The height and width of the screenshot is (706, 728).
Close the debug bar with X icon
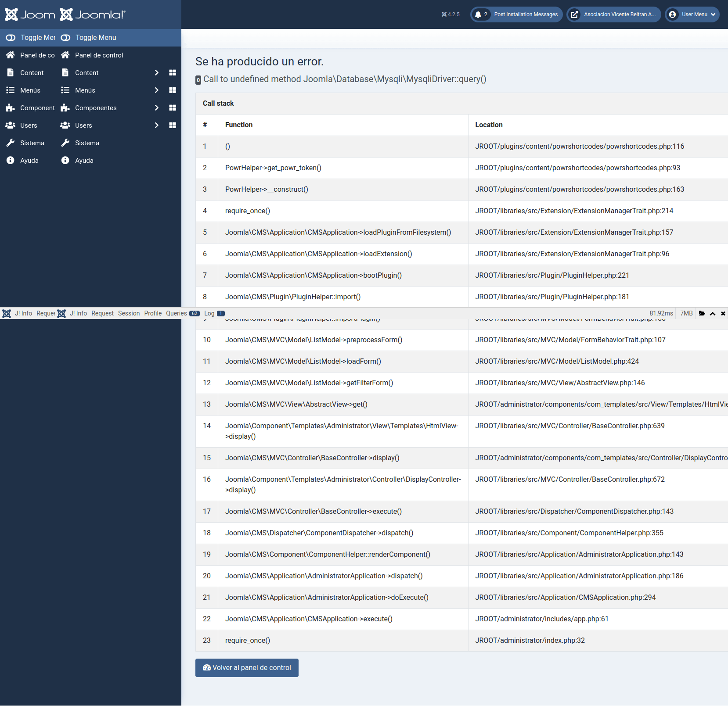(723, 313)
